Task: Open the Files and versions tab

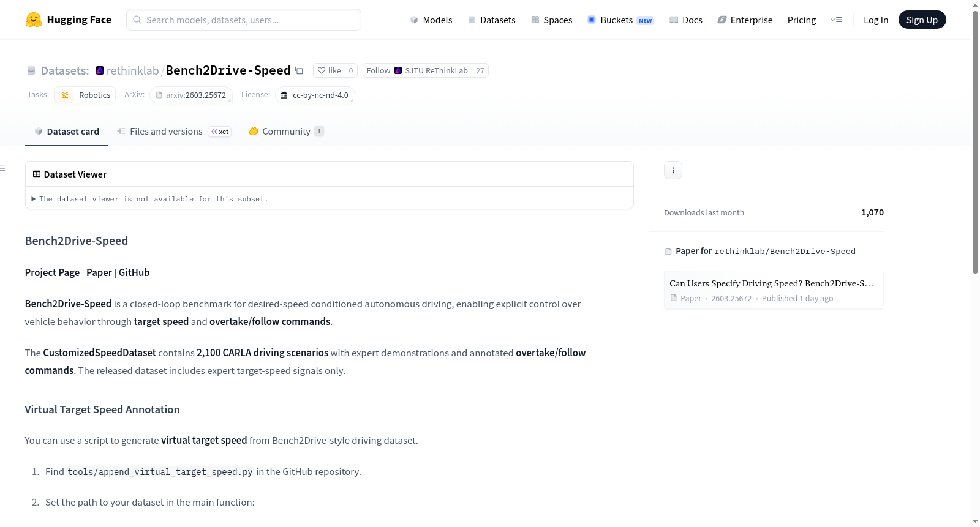Action: click(174, 131)
